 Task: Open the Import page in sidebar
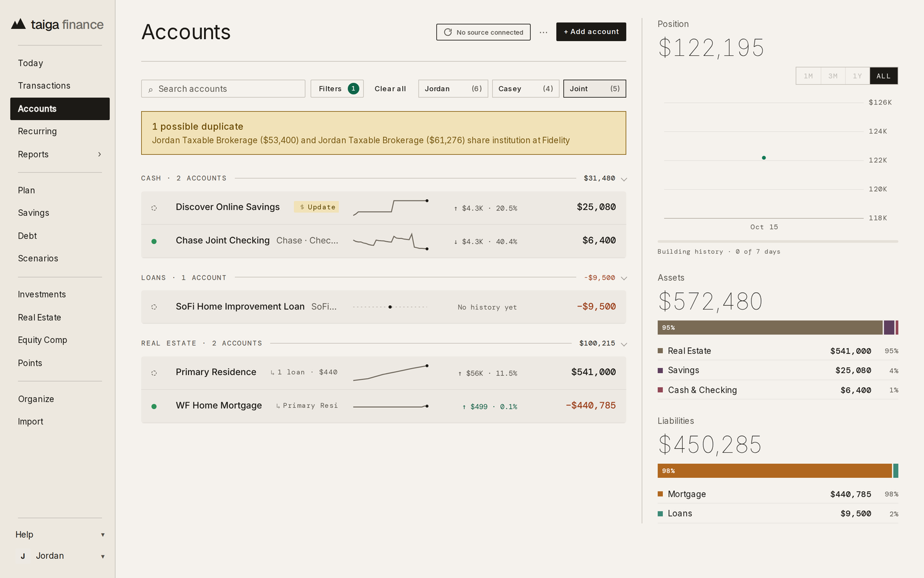click(60, 421)
